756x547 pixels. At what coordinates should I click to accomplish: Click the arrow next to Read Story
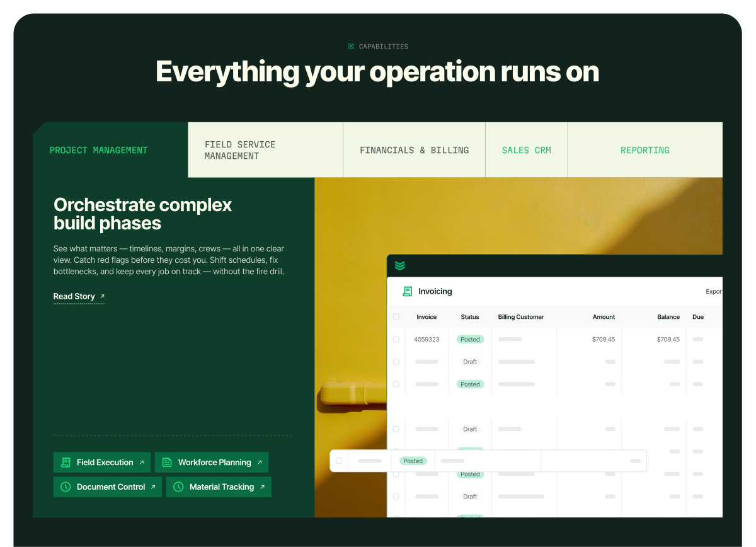coord(103,296)
